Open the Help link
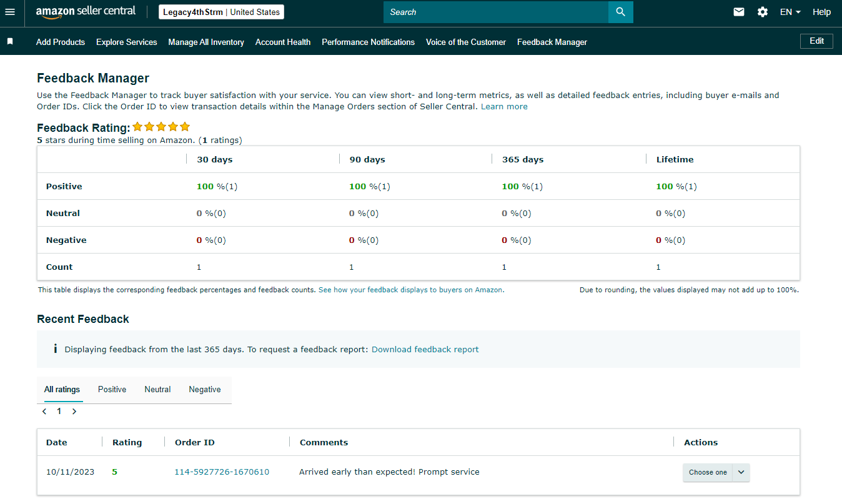The width and height of the screenshot is (842, 504). point(821,12)
